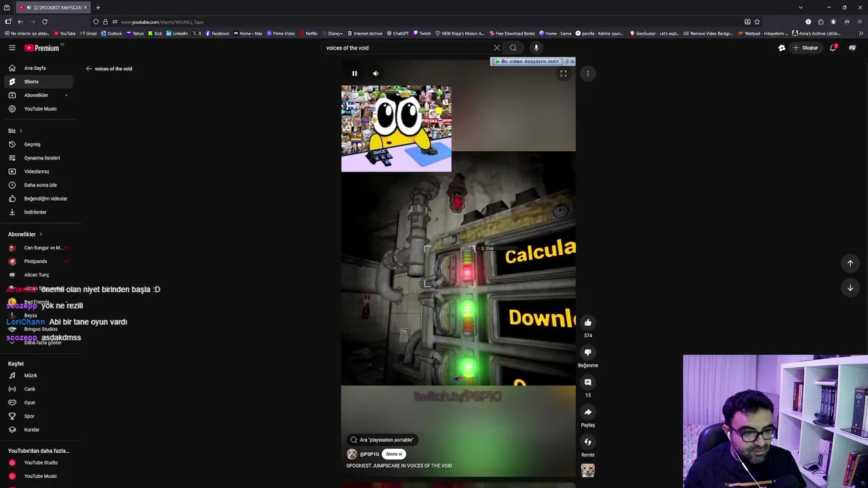Screen dimensions: 868x488
Task: Clear the search box with the X icon
Action: pyautogui.click(x=497, y=47)
